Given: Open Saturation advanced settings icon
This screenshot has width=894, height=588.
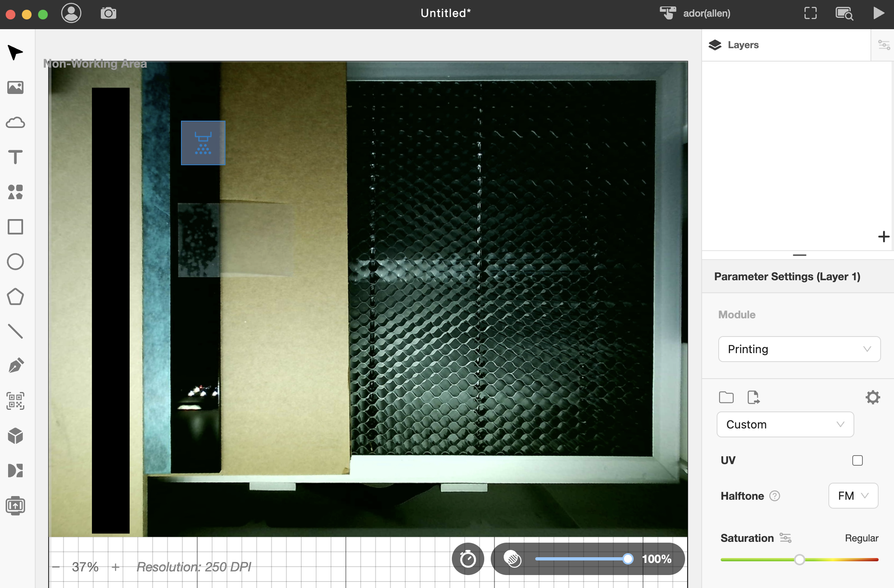Looking at the screenshot, I should [x=785, y=538].
